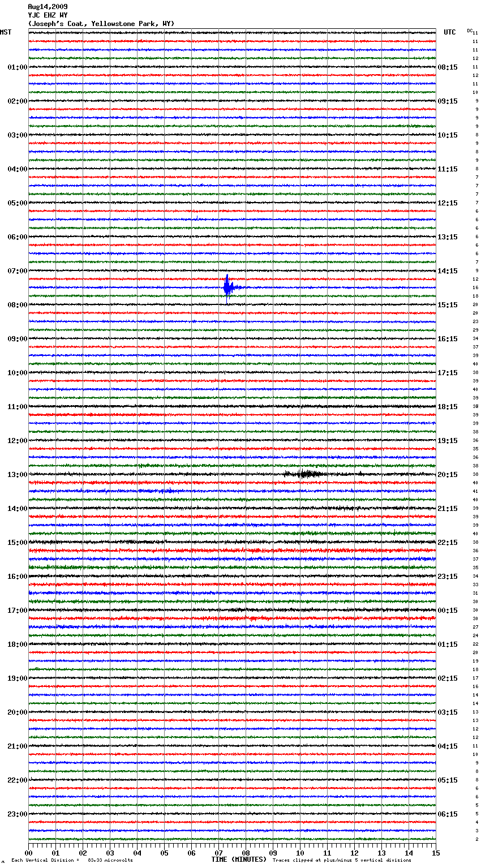Click the 10:15 UTC time label
The height and width of the screenshot is (868, 481).
(448, 135)
